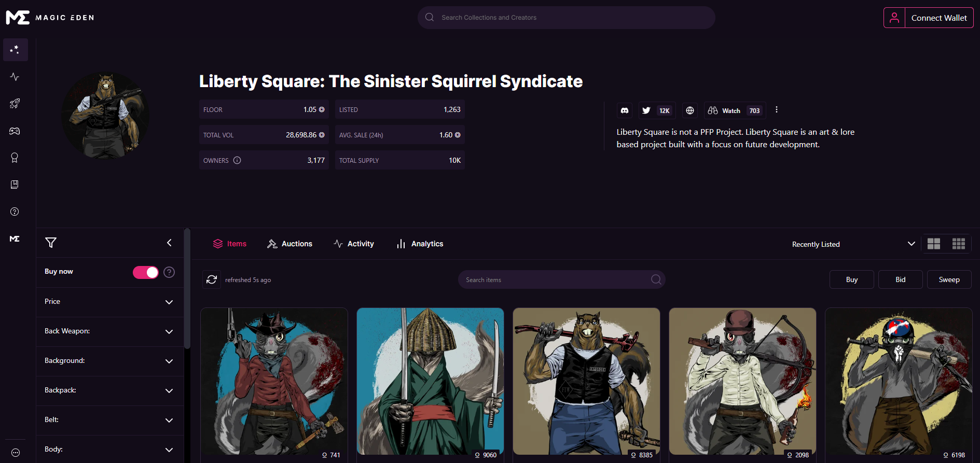This screenshot has height=463, width=980.
Task: Expand the Back Weapon filter
Action: (x=110, y=331)
